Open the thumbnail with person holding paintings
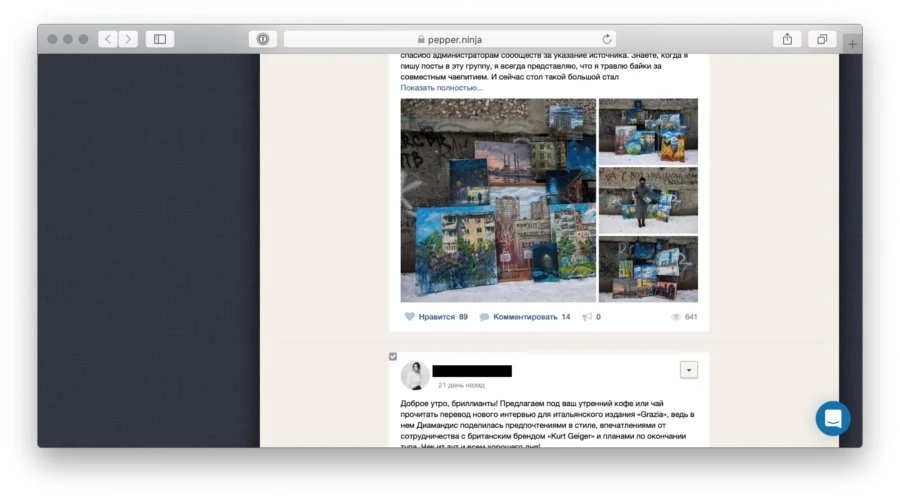Viewport: 900px width, 500px height. click(649, 200)
